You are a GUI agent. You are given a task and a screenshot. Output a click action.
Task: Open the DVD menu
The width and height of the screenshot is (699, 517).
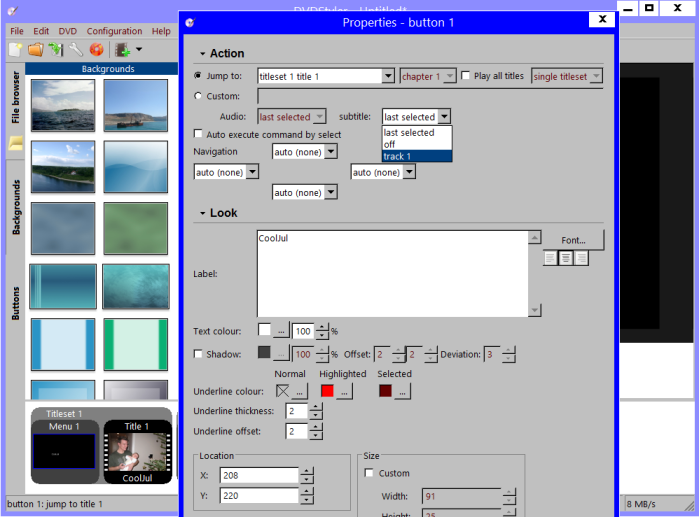pos(68,31)
